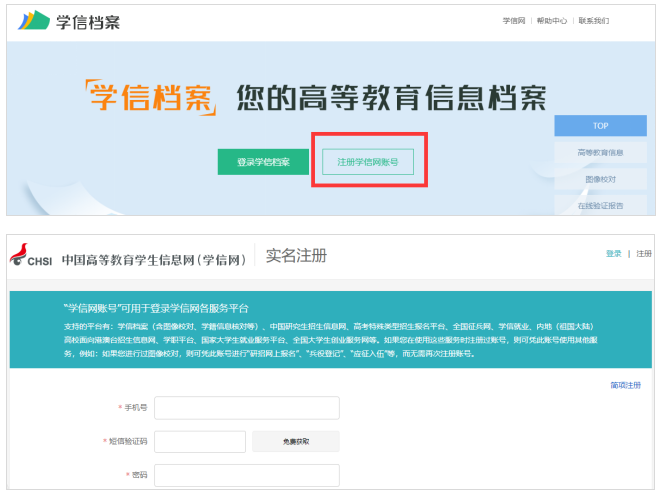Click 注册学信网账号 register button
This screenshot has width=664, height=500.
pos(368,161)
